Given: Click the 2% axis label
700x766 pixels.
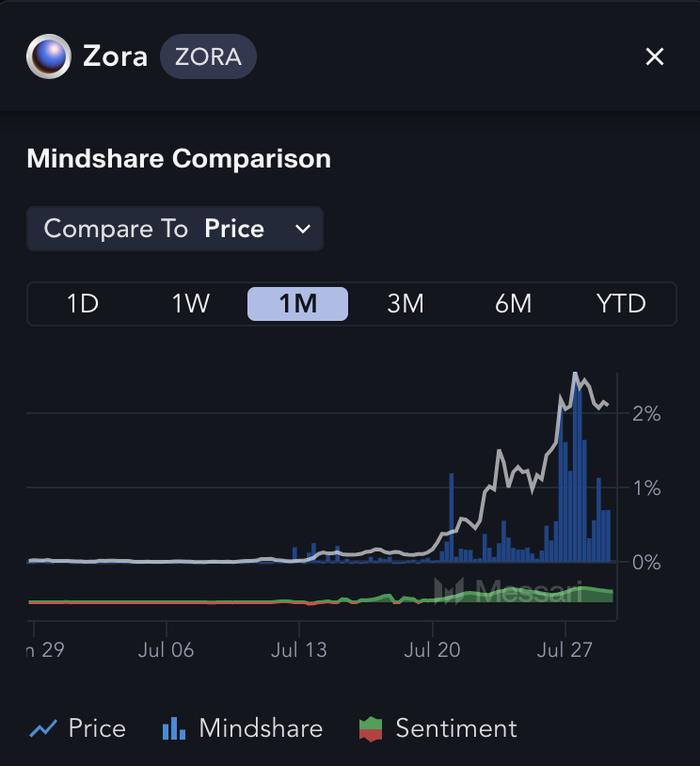Looking at the screenshot, I should [x=646, y=414].
